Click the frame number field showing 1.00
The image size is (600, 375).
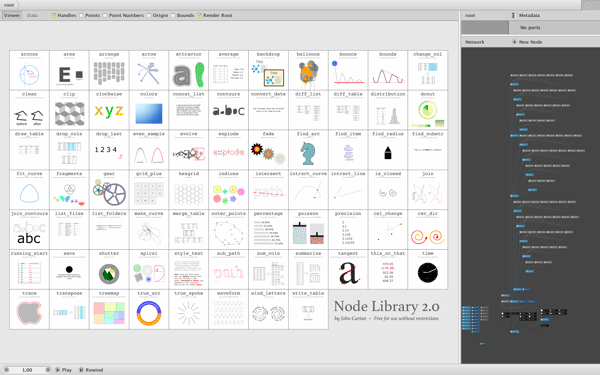click(27, 370)
